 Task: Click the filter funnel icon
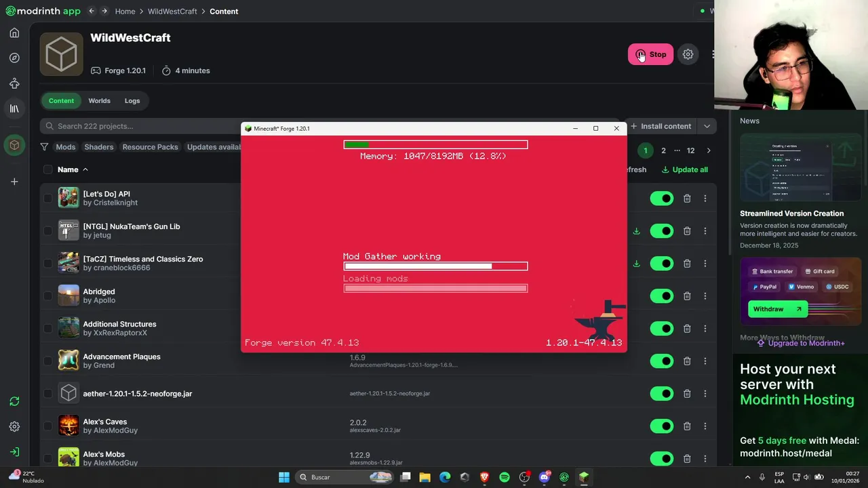[44, 147]
